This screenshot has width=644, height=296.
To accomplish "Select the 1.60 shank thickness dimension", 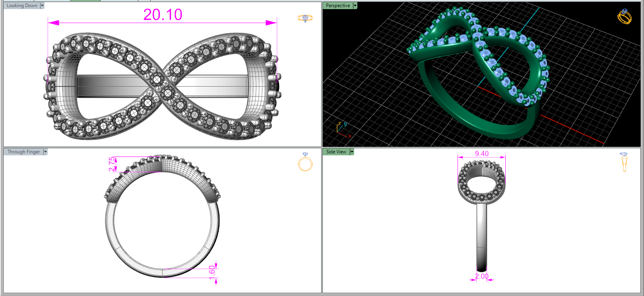I will pyautogui.click(x=212, y=273).
